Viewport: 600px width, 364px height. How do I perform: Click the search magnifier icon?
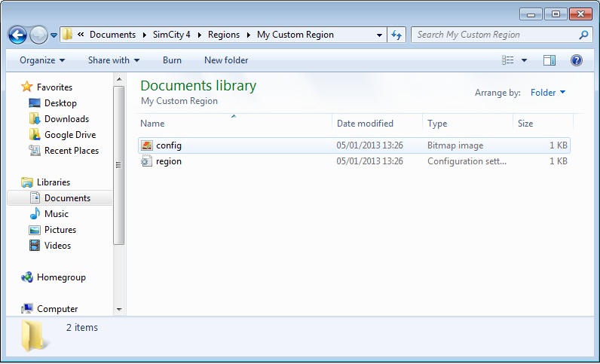583,35
